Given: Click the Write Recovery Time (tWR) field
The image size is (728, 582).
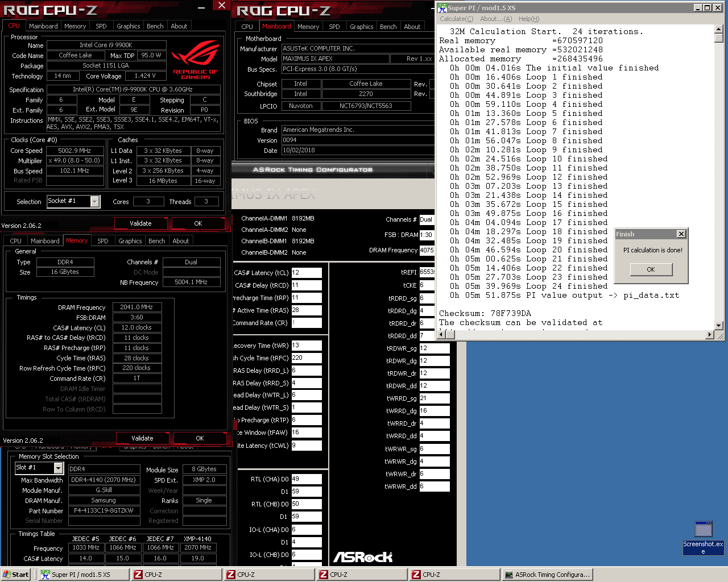Looking at the screenshot, I should 307,346.
